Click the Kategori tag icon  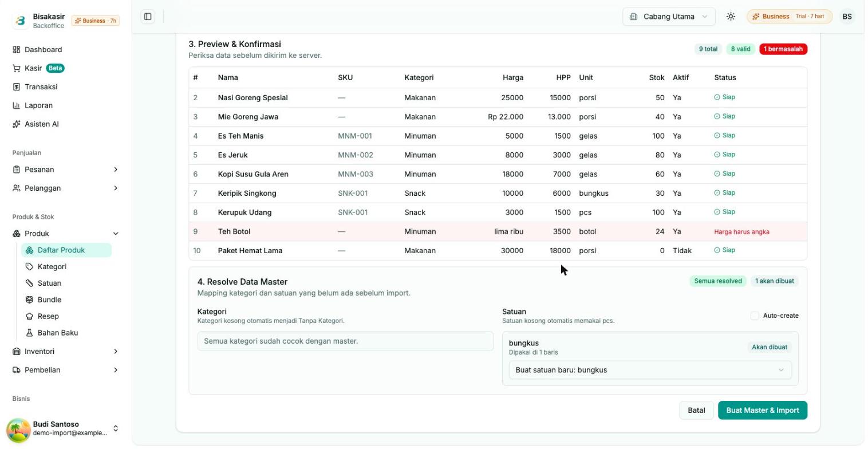[x=30, y=267]
